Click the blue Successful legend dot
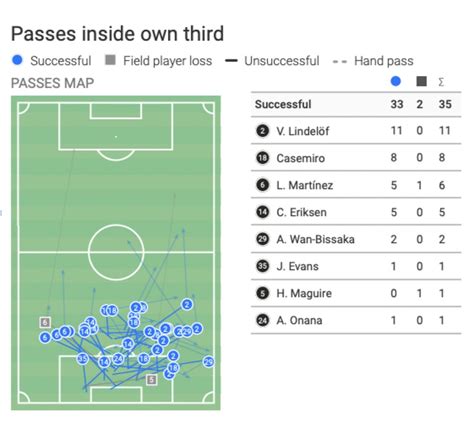474x427 pixels. click(17, 60)
